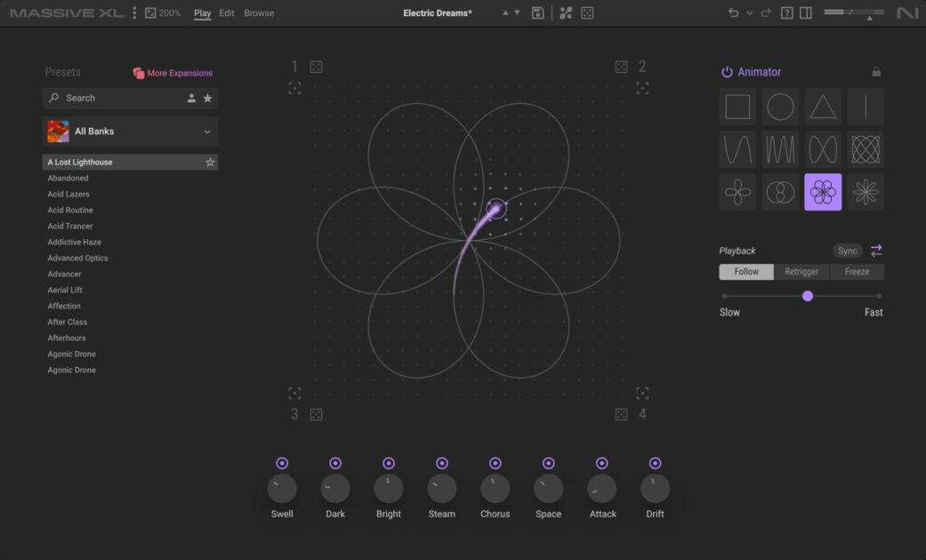Enable Sync for playback
Screen dimensions: 926x560
pyautogui.click(x=848, y=251)
